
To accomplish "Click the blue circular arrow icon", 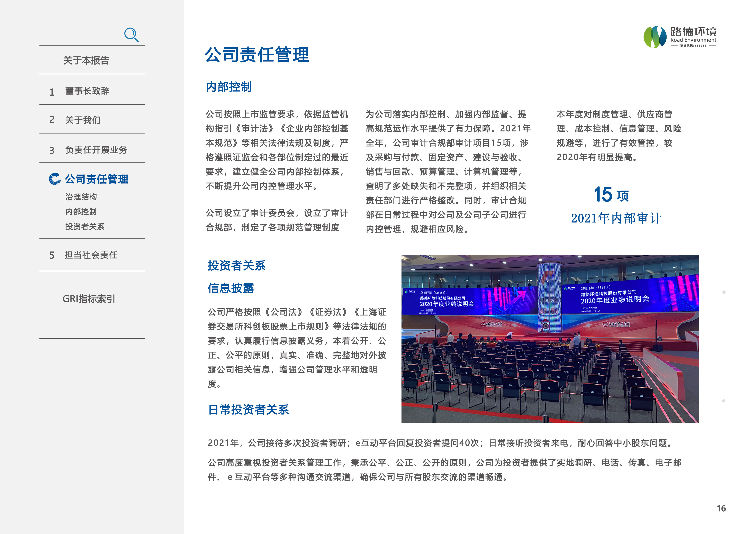I will 55,179.
